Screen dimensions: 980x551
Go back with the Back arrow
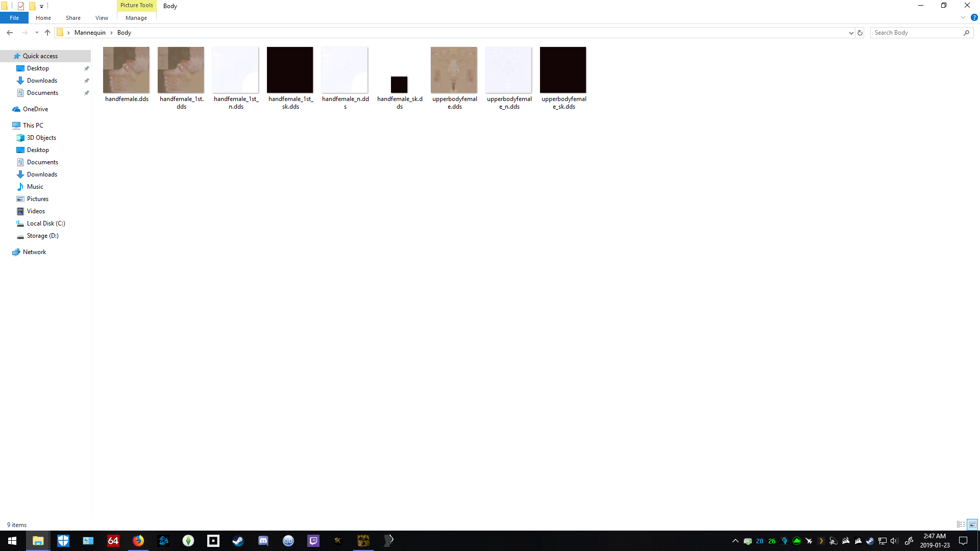(x=10, y=33)
